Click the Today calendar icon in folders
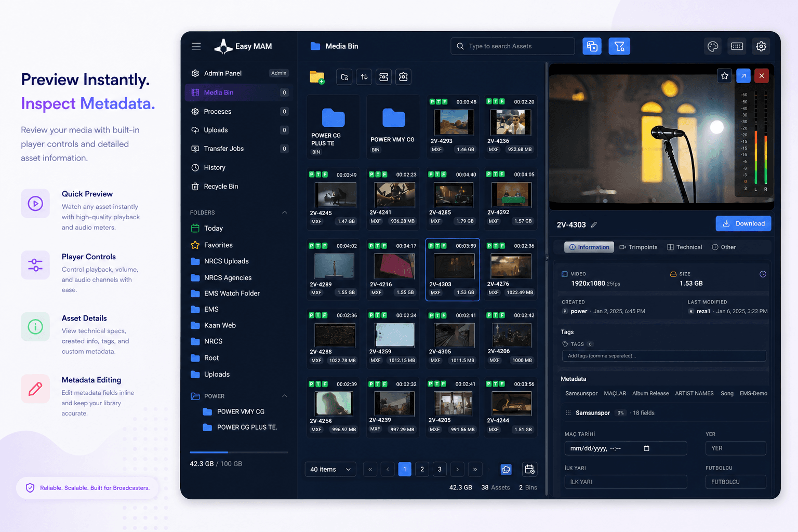Viewport: 798px width, 532px height. tap(195, 228)
